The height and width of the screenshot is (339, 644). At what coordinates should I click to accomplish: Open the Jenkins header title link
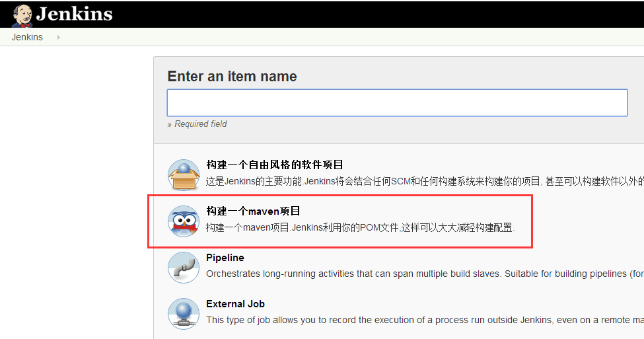click(x=75, y=14)
